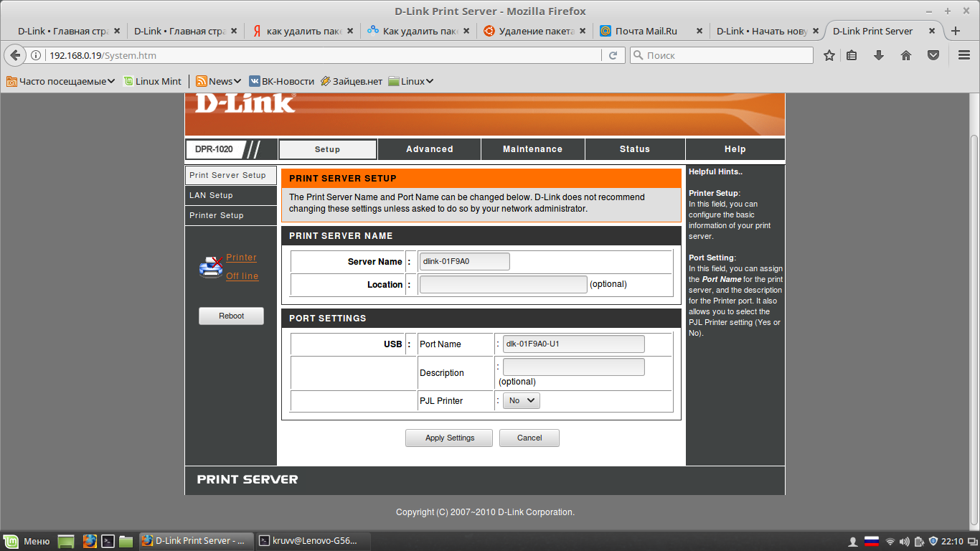Click the window list icon beside the clock
The height and width of the screenshot is (551, 980).
point(972,541)
